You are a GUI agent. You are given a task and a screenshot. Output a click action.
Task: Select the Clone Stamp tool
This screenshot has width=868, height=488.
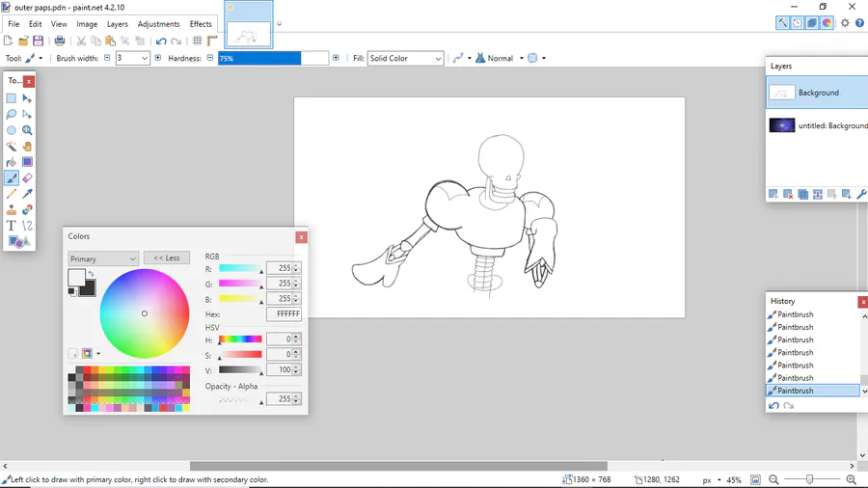[11, 209]
